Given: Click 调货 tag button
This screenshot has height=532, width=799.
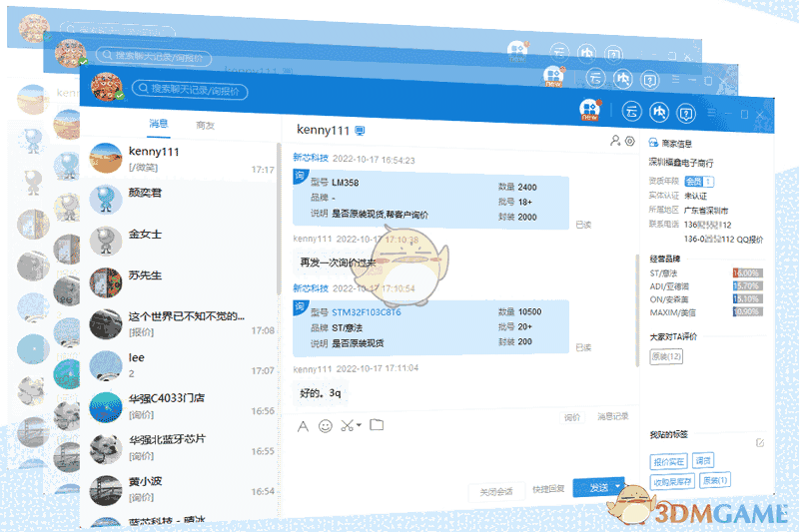Looking at the screenshot, I should (x=703, y=460).
